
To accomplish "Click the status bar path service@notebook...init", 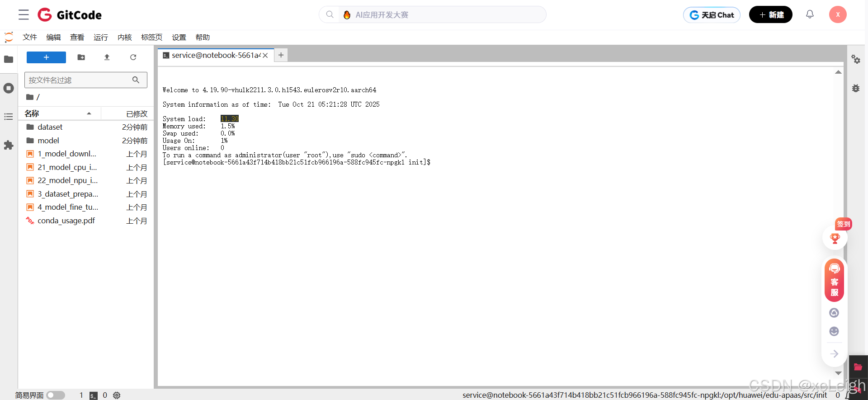I will point(645,395).
